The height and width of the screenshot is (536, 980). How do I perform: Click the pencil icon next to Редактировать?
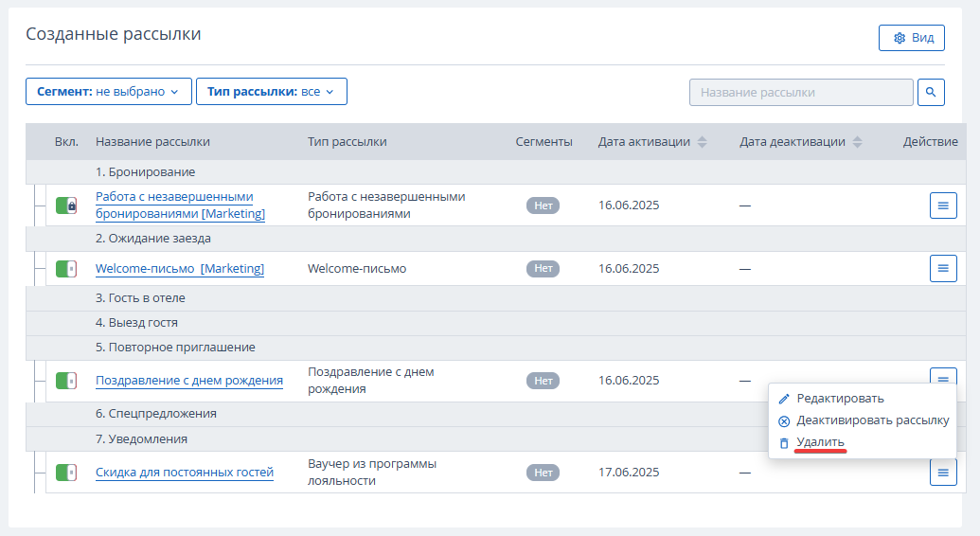pos(784,399)
